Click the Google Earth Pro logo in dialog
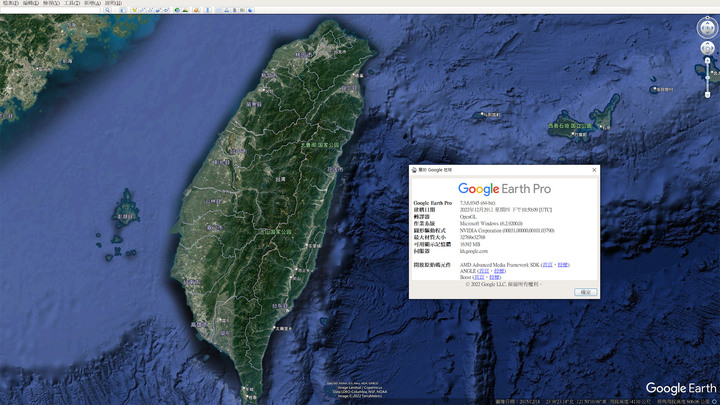The image size is (720, 405). click(504, 189)
